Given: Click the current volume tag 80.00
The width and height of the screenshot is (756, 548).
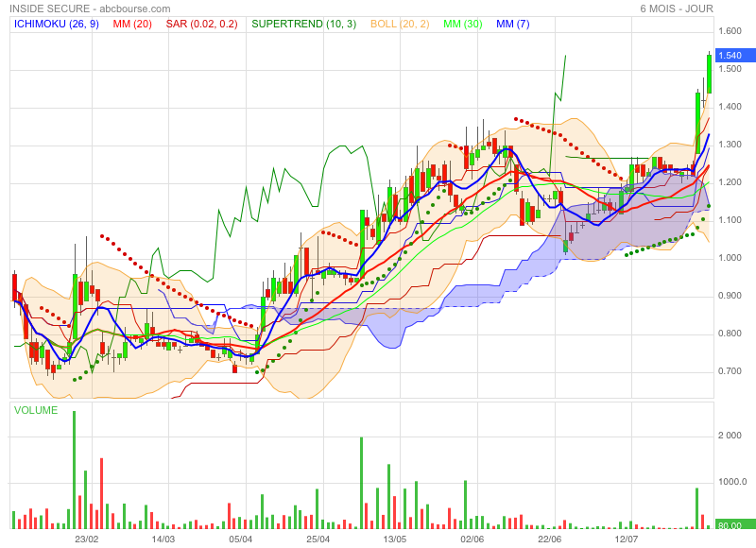Looking at the screenshot, I should [x=735, y=524].
